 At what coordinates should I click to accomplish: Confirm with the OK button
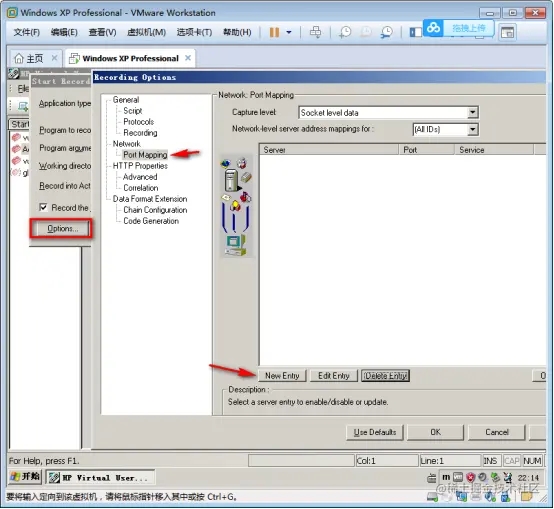pyautogui.click(x=435, y=432)
